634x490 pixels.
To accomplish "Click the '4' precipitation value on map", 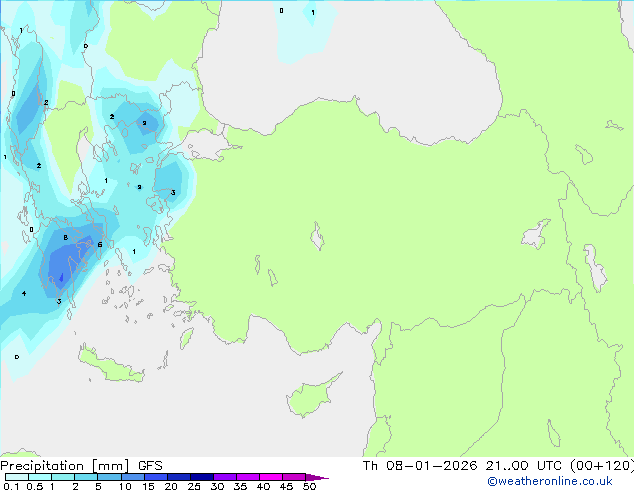I will [x=24, y=293].
